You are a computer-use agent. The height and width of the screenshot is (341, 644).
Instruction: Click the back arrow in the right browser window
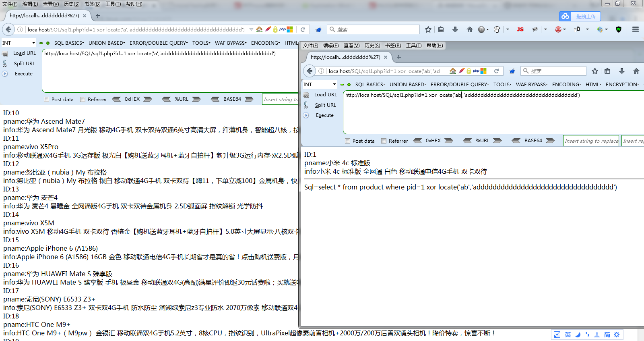click(x=310, y=71)
